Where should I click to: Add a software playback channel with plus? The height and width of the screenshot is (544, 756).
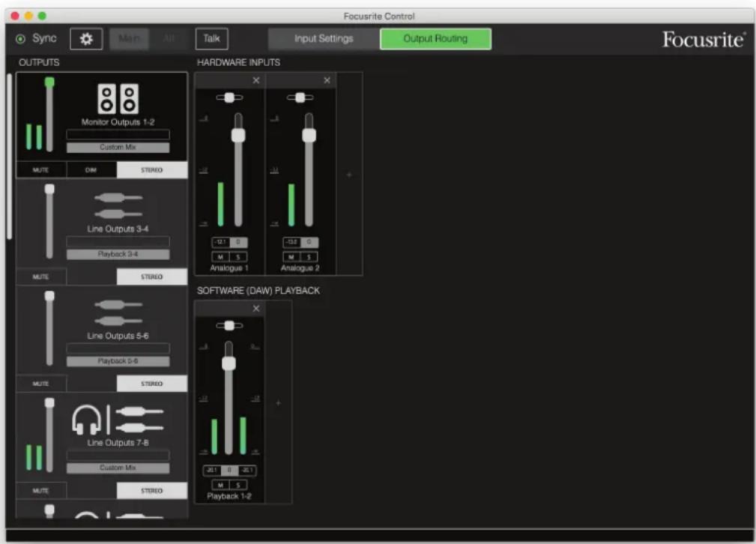point(278,402)
